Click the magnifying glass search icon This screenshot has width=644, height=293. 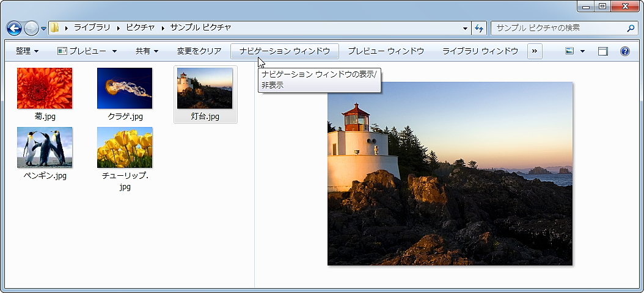[631, 28]
